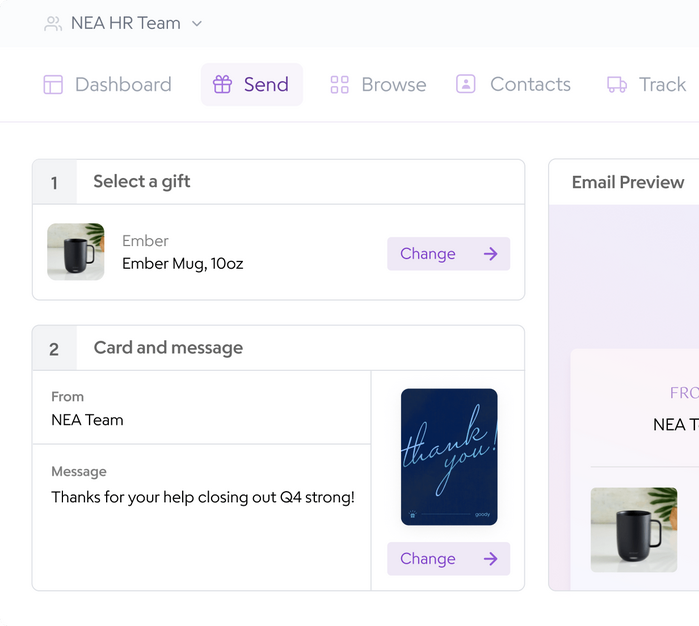Click the thank you card thumbnail

point(449,457)
